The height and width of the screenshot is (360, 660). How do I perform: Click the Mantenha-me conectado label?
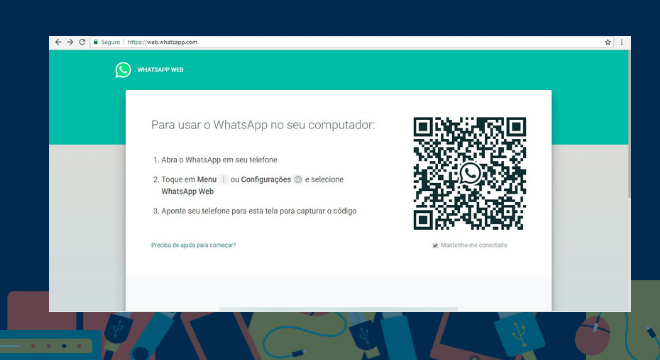point(474,245)
